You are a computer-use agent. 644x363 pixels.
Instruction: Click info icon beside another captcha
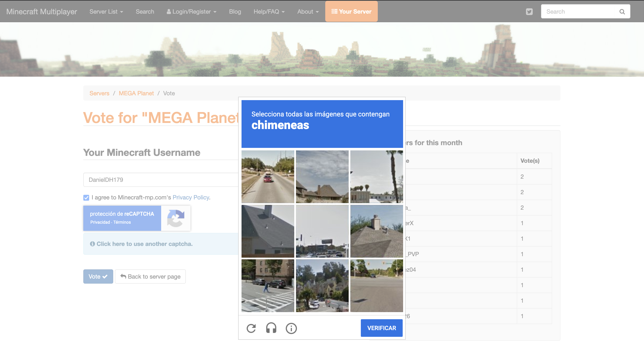92,244
